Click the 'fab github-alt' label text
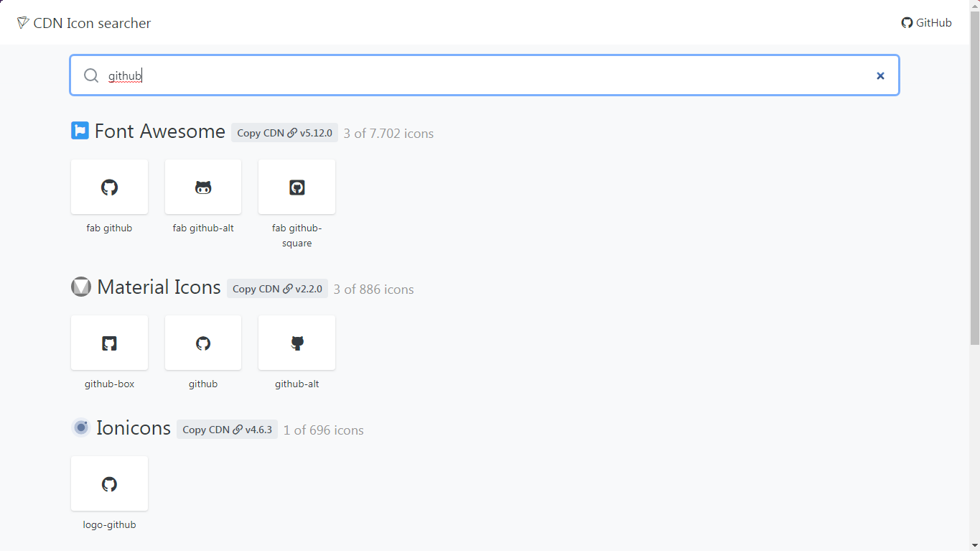980x551 pixels. pos(203,228)
